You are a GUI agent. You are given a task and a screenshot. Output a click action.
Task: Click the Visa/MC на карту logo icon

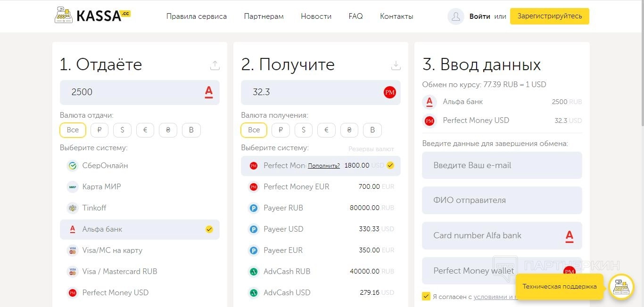73,250
